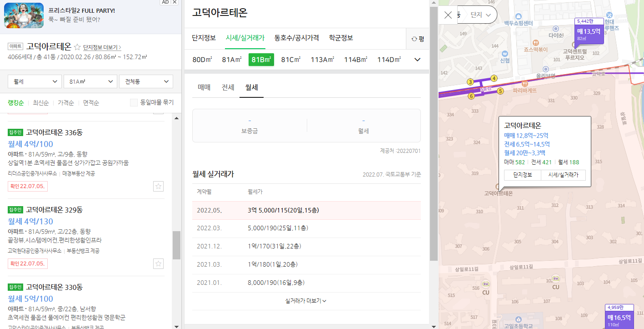Click 월세 4억/130 price text
The width and height of the screenshot is (644, 329).
30,222
